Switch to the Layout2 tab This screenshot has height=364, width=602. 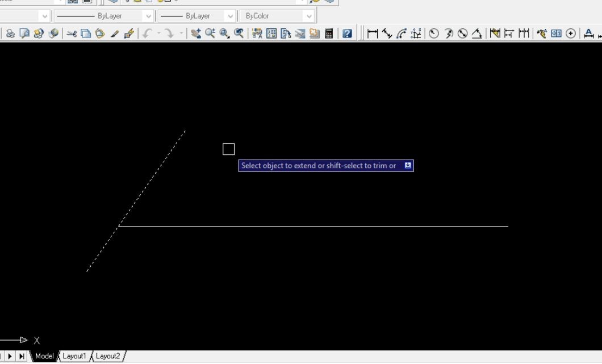point(107,356)
